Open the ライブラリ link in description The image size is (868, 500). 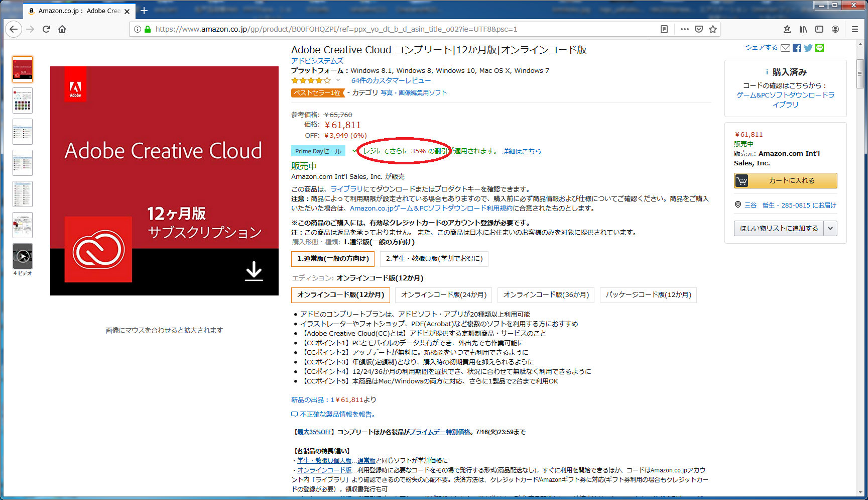(346, 189)
